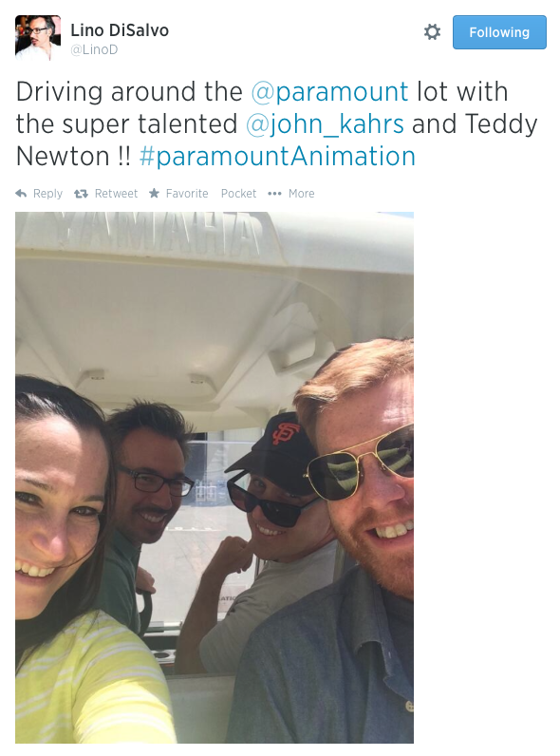Expand the More options menu
The height and width of the screenshot is (756, 560).
click(x=301, y=194)
